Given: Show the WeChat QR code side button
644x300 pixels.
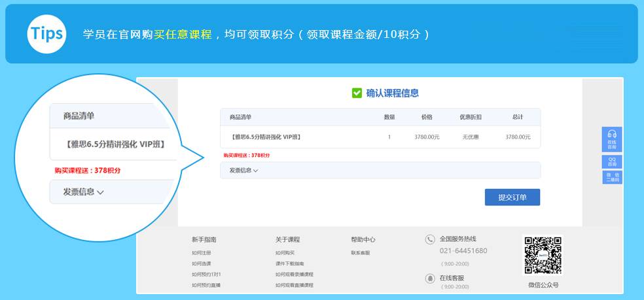Looking at the screenshot, I should (612, 177).
